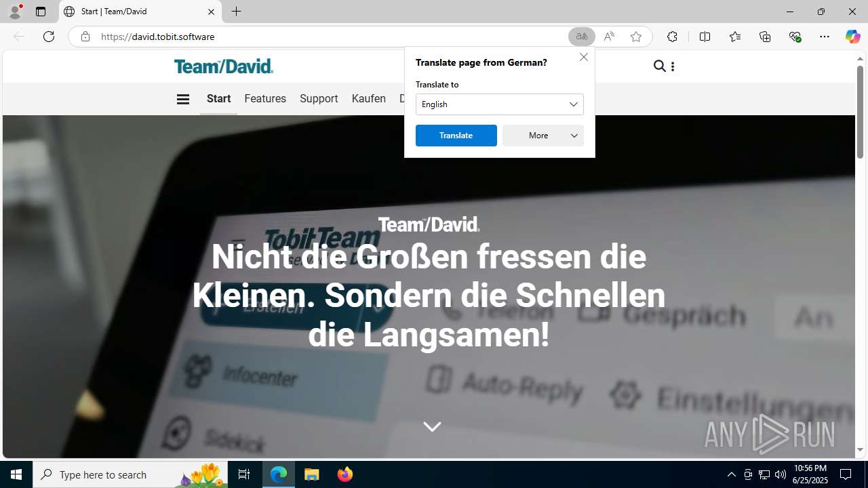Reload the page with Refresh button

pyautogui.click(x=49, y=37)
